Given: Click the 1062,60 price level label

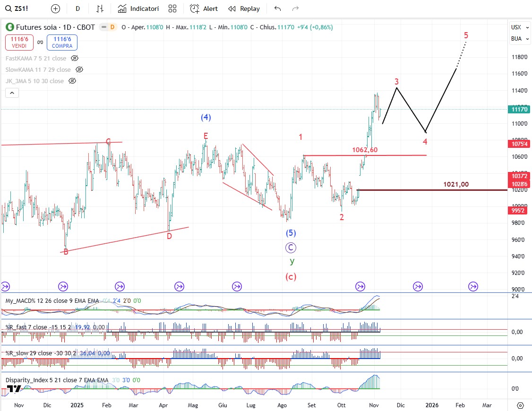Looking at the screenshot, I should [x=365, y=150].
